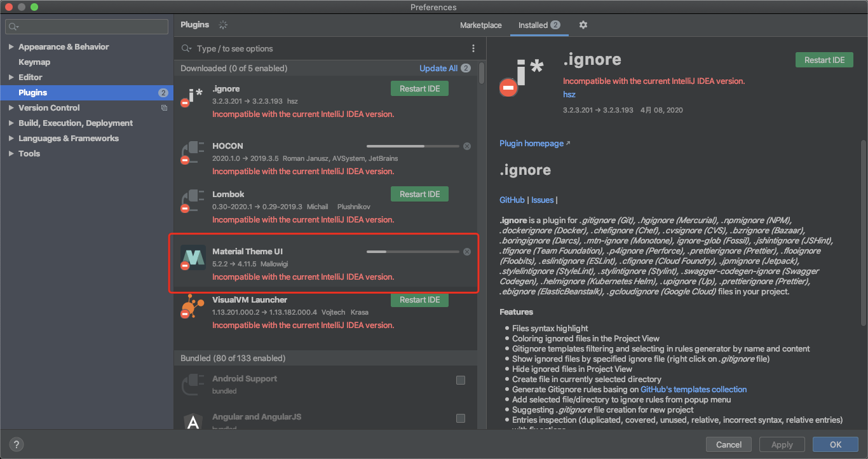Screen dimensions: 868x459
Task: Click the Update All count badge
Action: pos(466,68)
